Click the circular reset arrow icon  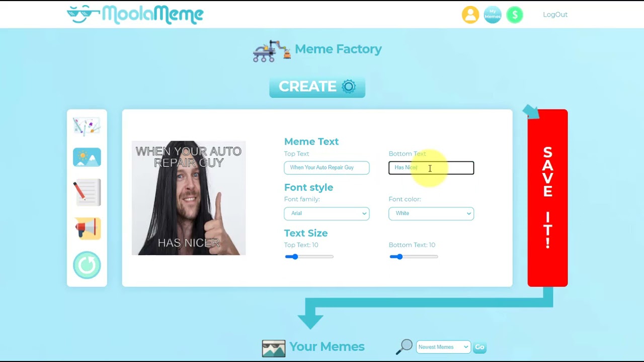click(87, 265)
